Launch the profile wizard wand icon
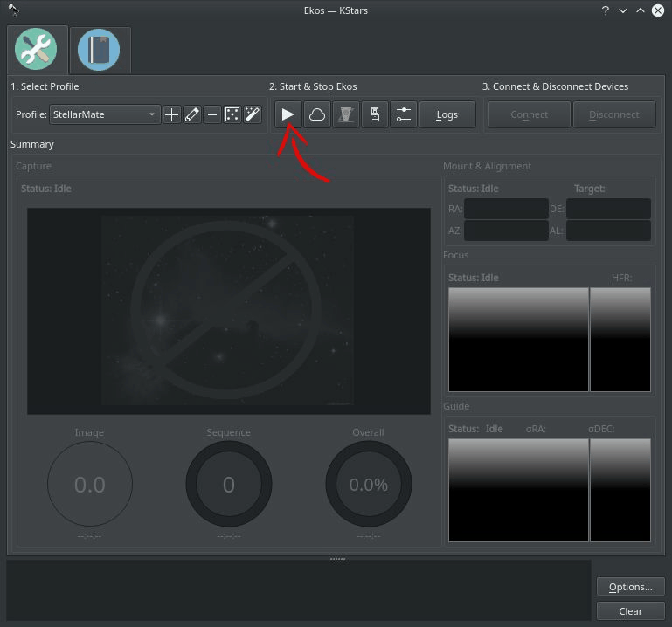Screen dimensions: 672x627 point(253,114)
